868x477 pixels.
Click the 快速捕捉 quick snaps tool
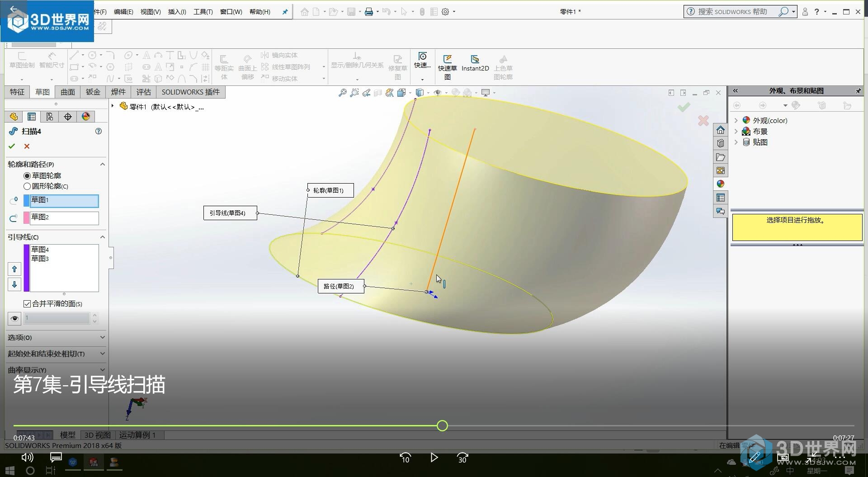(422, 61)
